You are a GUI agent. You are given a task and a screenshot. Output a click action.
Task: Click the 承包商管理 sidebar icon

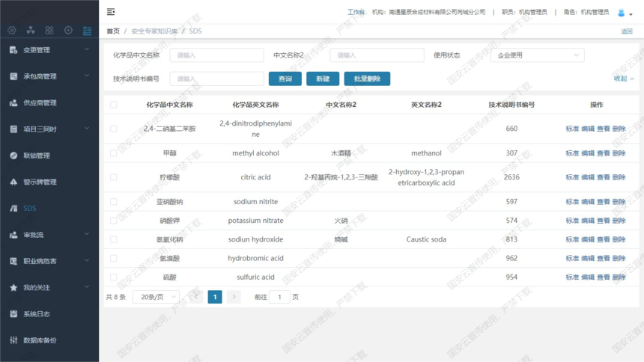(13, 76)
